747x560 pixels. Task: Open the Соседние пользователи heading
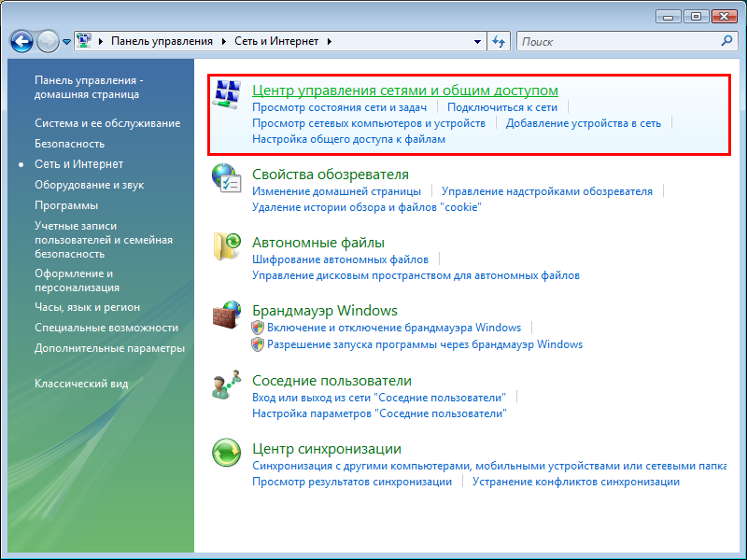pyautogui.click(x=331, y=381)
